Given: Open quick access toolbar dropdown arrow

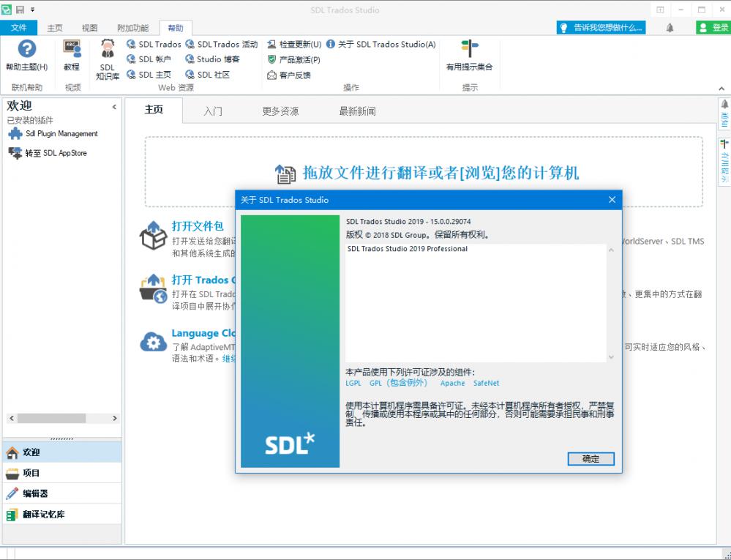Looking at the screenshot, I should coord(33,10).
